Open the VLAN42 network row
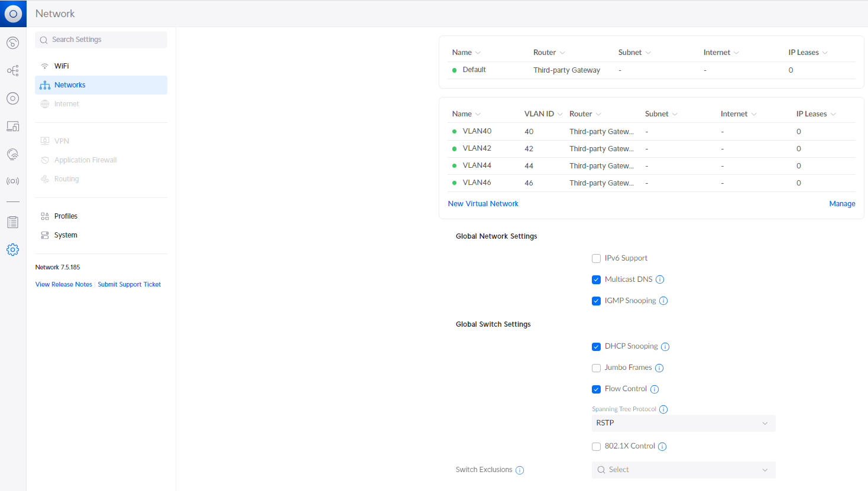This screenshot has height=491, width=868. pos(652,149)
